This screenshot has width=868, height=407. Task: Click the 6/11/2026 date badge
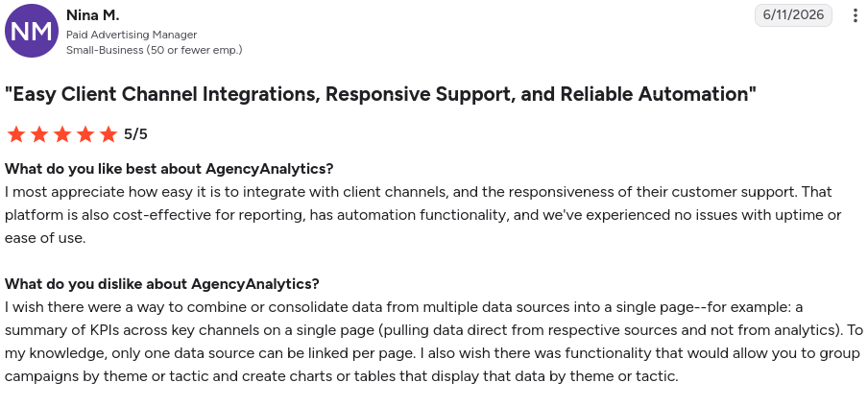pos(793,15)
